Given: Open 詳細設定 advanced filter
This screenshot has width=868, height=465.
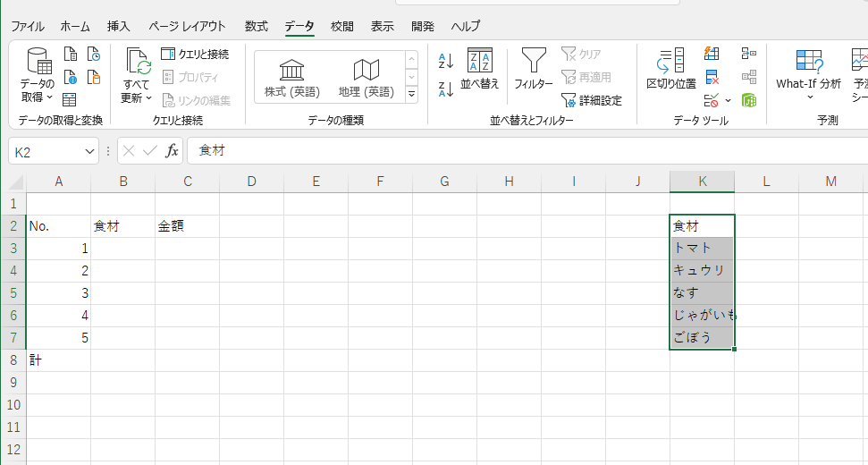Looking at the screenshot, I should click(x=592, y=100).
